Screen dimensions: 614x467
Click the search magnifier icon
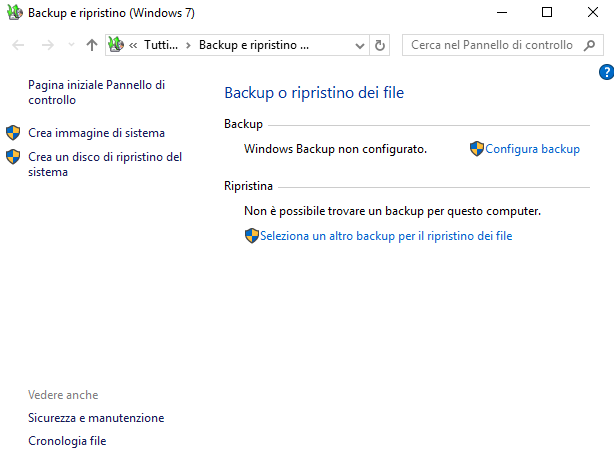tap(588, 45)
